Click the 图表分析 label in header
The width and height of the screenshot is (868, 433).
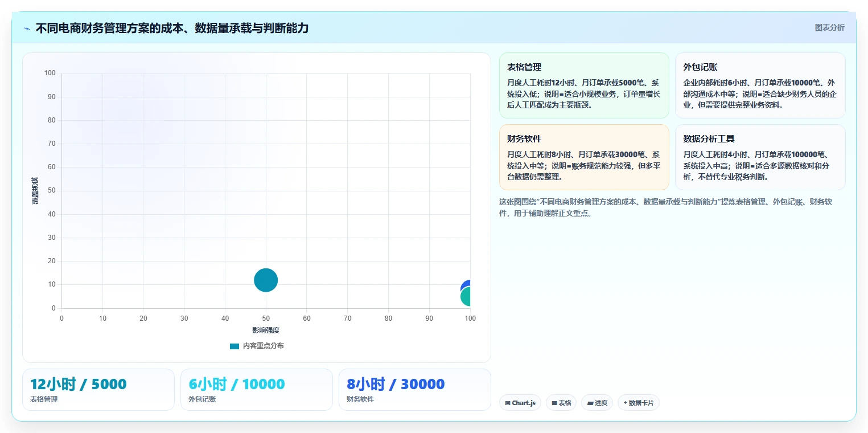pyautogui.click(x=829, y=27)
